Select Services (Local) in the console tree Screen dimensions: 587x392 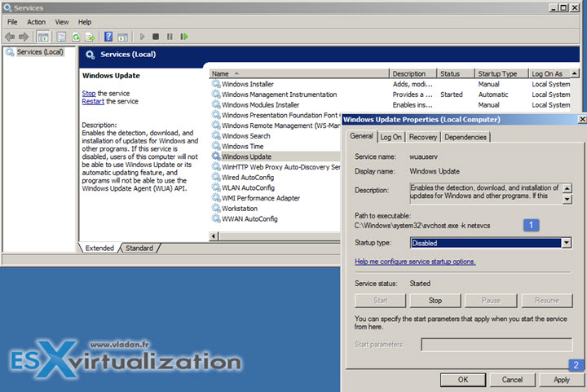tap(40, 52)
